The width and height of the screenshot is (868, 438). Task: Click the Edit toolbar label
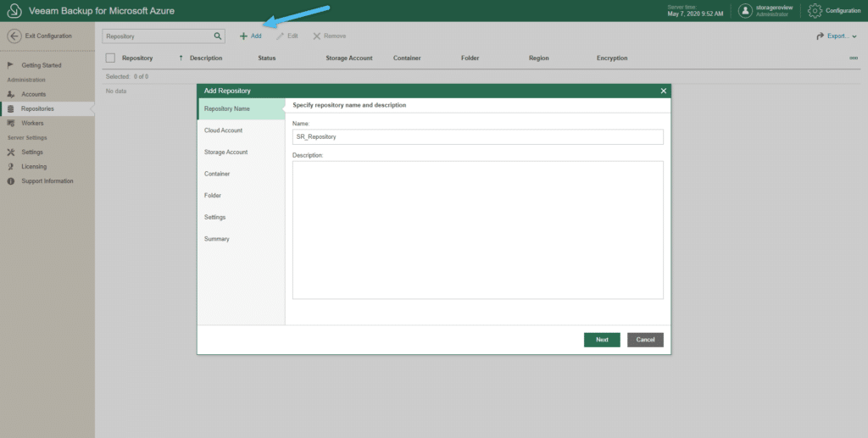[292, 36]
